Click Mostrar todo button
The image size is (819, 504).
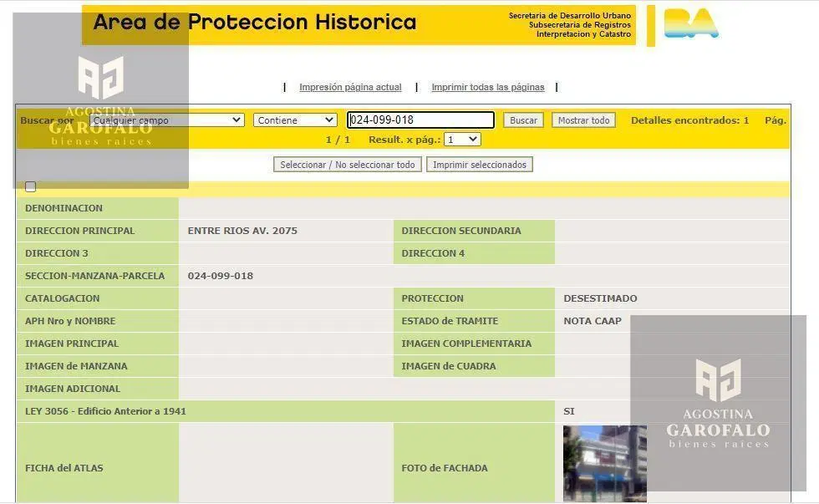click(x=583, y=120)
